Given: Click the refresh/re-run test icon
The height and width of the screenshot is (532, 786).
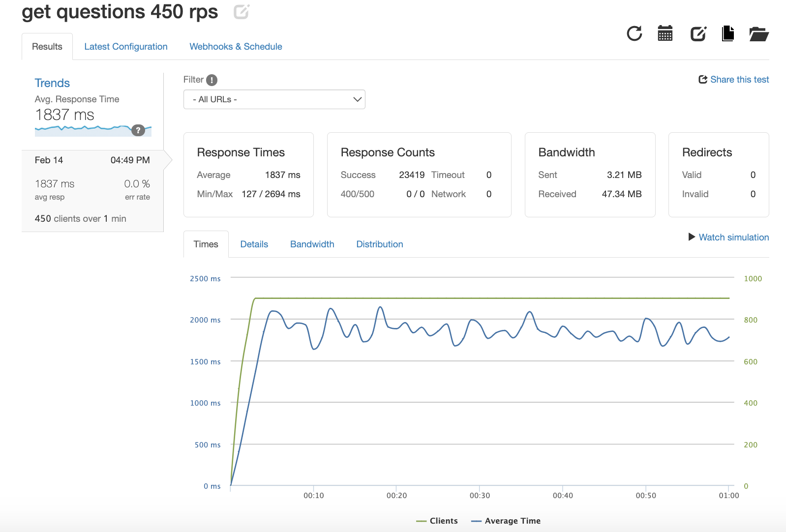Looking at the screenshot, I should point(635,33).
